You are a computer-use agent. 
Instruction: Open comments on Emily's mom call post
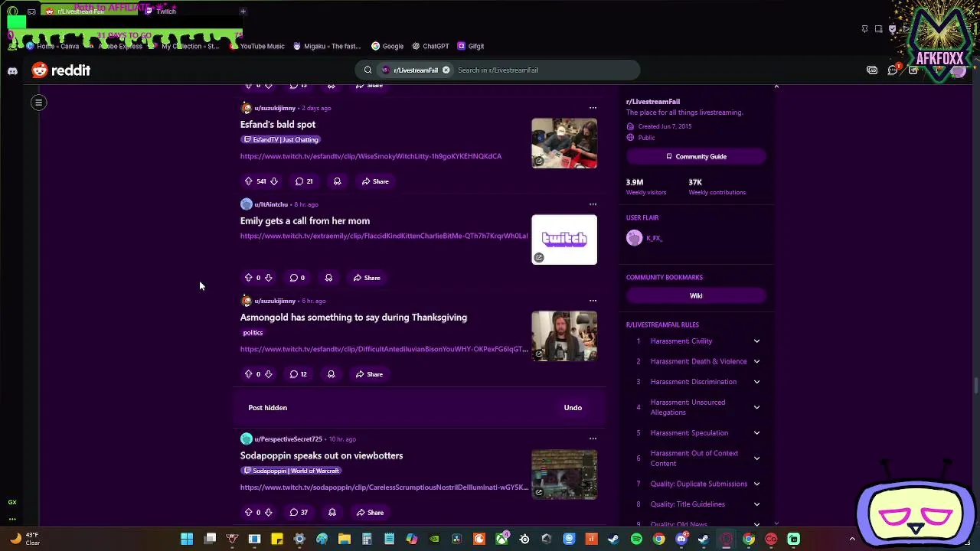point(297,278)
